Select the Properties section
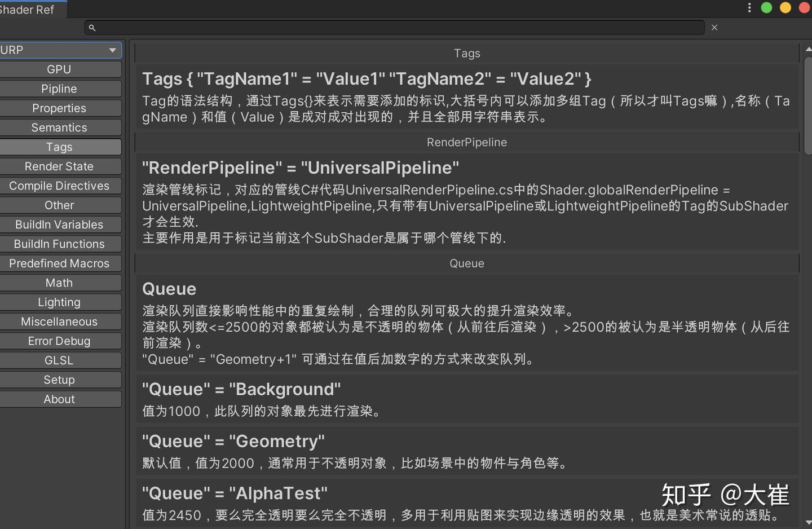The width and height of the screenshot is (812, 529). [60, 108]
